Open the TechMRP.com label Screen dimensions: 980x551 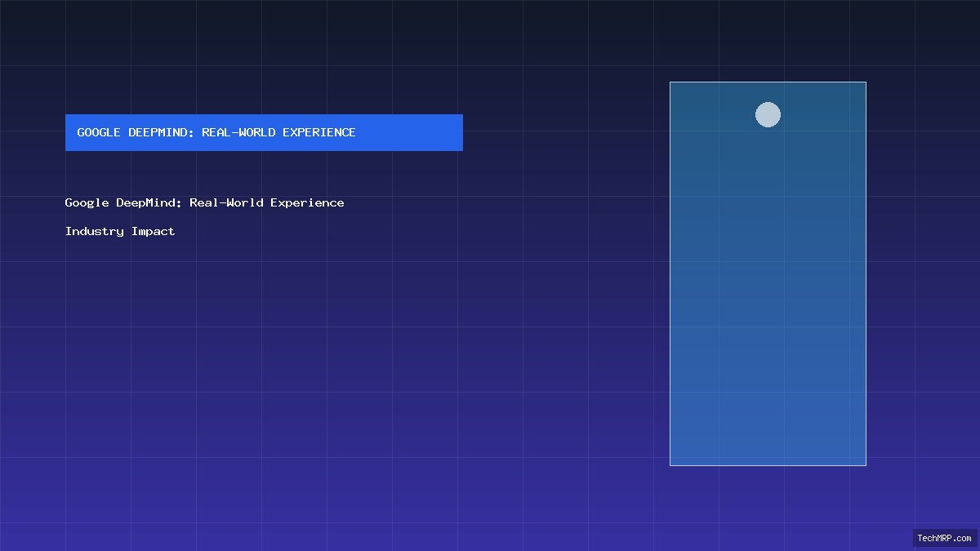pyautogui.click(x=945, y=538)
